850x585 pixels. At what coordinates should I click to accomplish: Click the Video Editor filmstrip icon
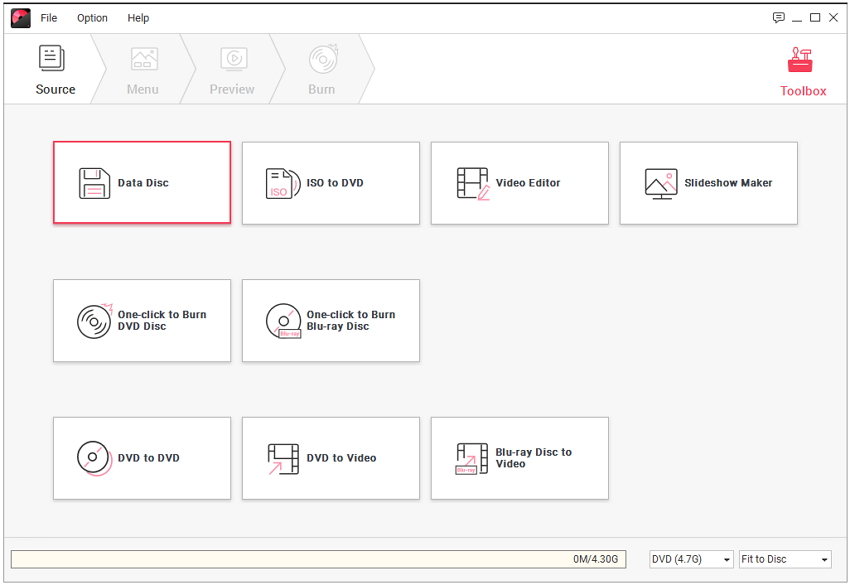point(473,183)
